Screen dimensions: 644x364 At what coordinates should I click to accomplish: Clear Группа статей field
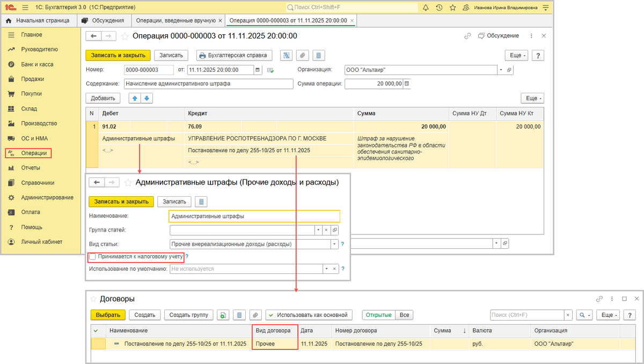click(x=326, y=230)
